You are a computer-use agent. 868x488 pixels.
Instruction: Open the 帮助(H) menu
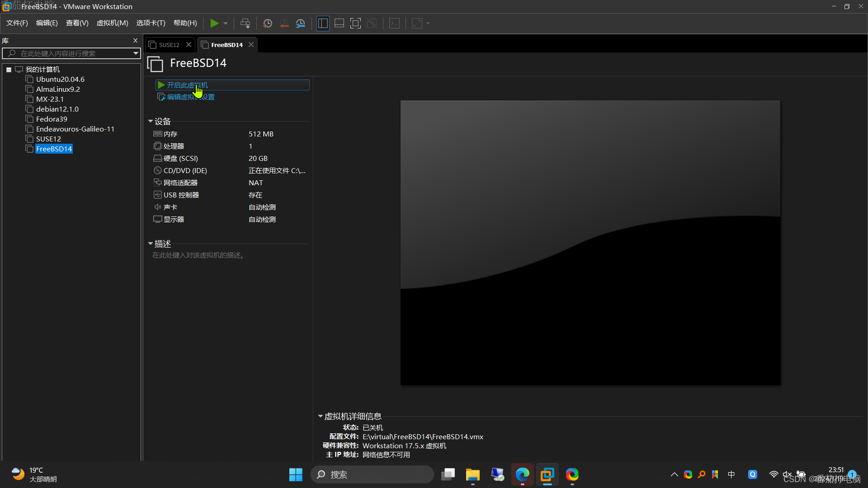(x=185, y=23)
